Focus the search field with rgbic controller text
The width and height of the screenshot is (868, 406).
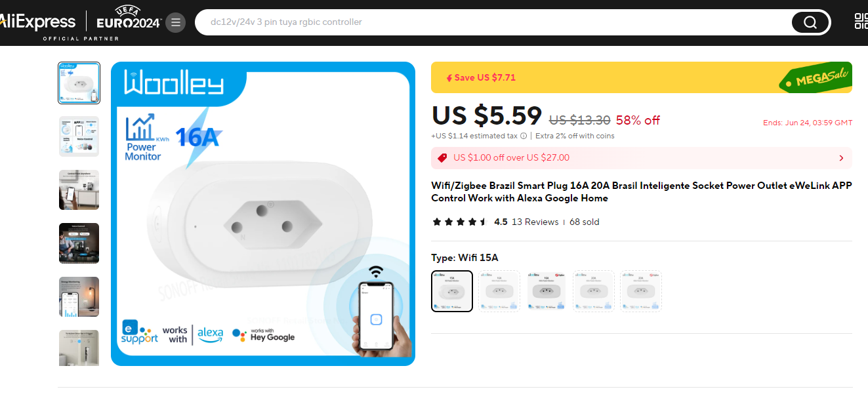[x=492, y=22]
